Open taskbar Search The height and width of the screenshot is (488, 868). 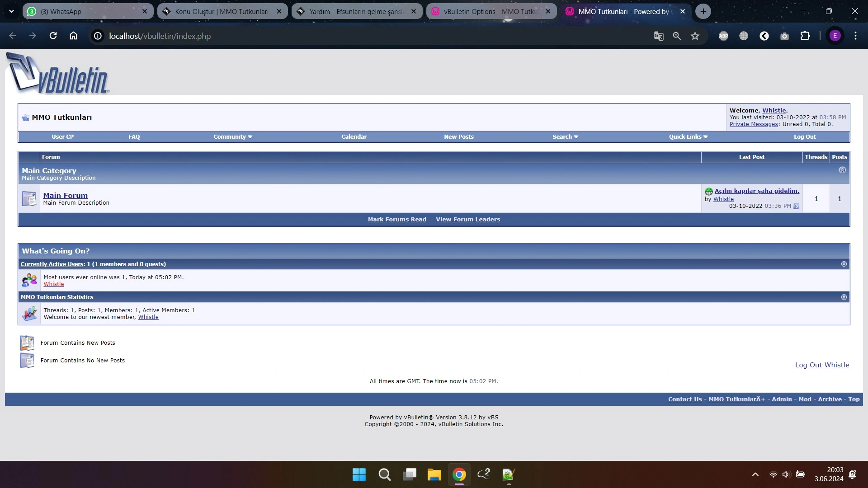384,474
